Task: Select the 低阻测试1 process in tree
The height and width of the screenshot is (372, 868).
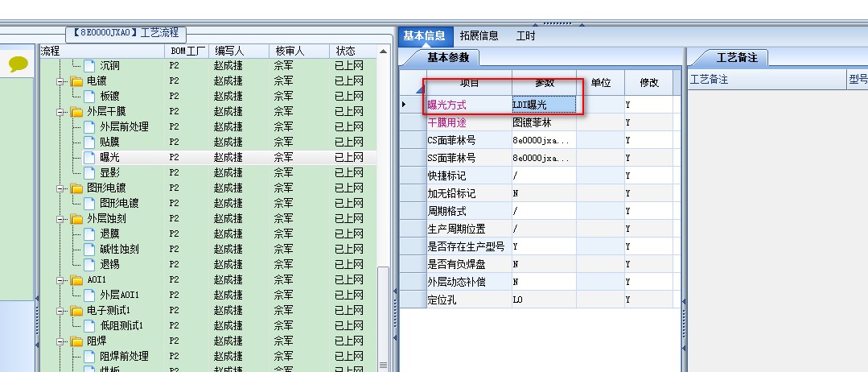Action: point(121,325)
